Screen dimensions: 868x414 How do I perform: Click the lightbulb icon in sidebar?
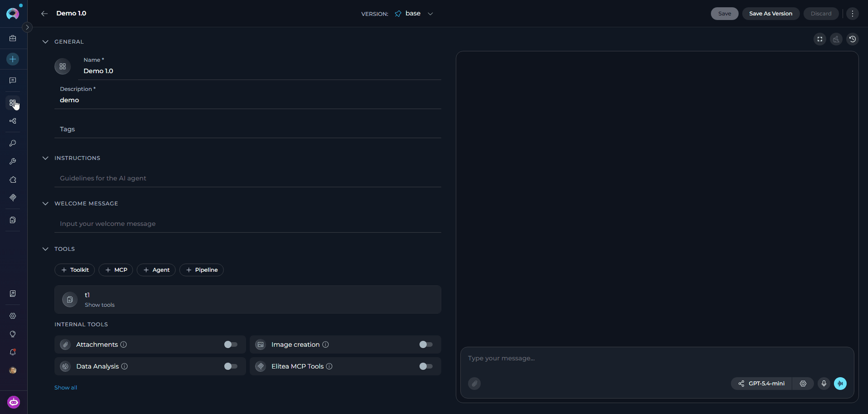click(x=13, y=334)
